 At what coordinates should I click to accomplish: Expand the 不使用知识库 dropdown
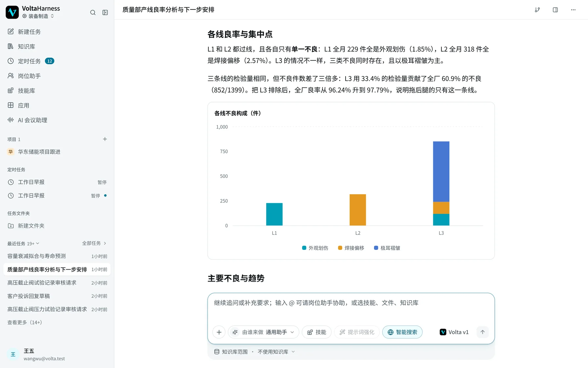[276, 352]
